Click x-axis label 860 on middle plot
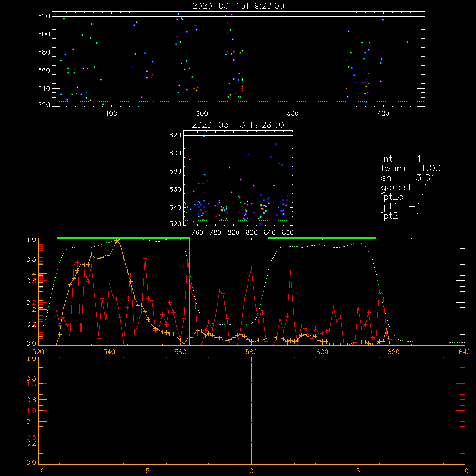Screen dimensions: 476x476 (288, 233)
